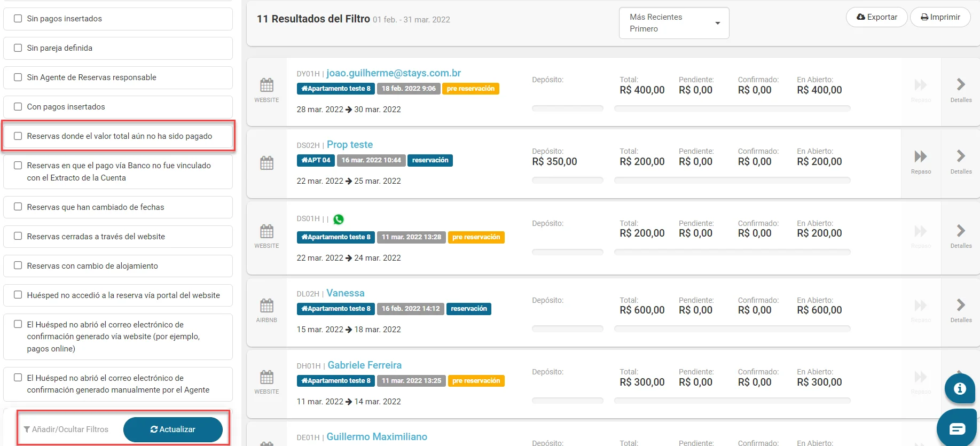Check pago vía Banco no vinculado filter
This screenshot has height=446, width=980.
click(18, 165)
